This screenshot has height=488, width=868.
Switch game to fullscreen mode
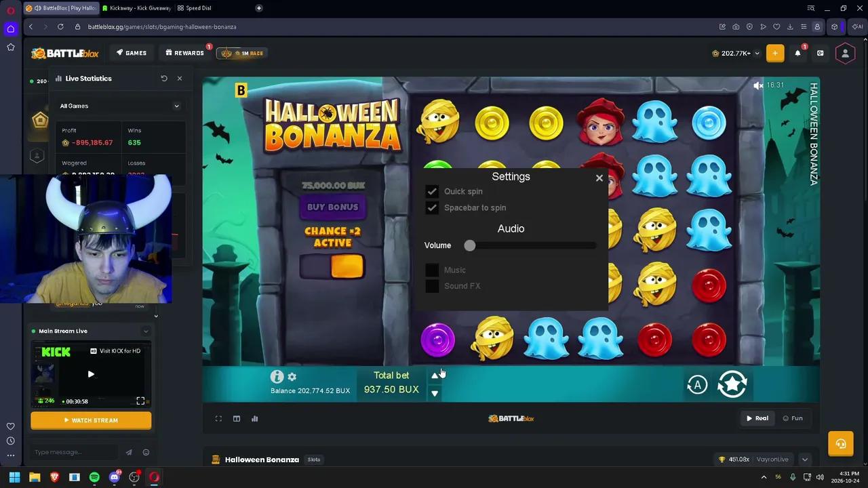click(x=218, y=419)
